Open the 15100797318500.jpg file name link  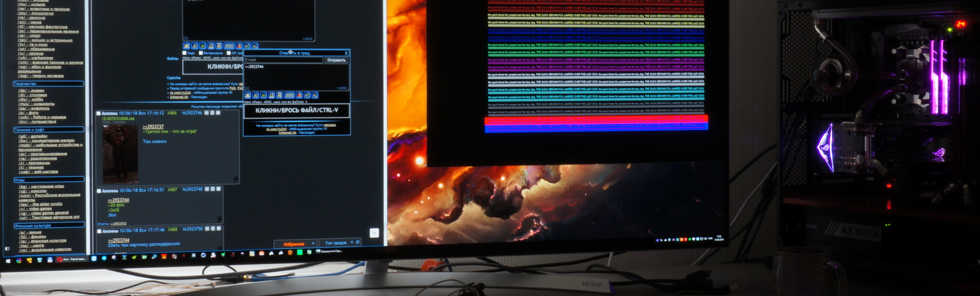(x=118, y=118)
